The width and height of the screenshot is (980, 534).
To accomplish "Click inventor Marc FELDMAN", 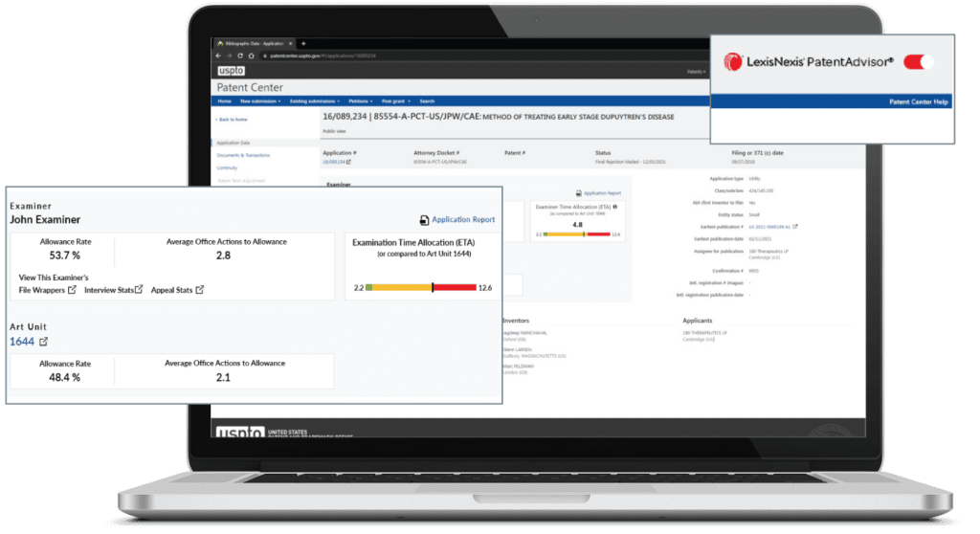I will (x=518, y=367).
